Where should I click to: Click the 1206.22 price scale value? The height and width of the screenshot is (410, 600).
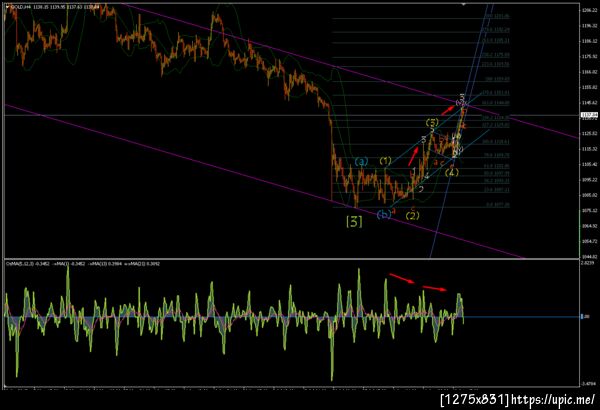click(590, 10)
